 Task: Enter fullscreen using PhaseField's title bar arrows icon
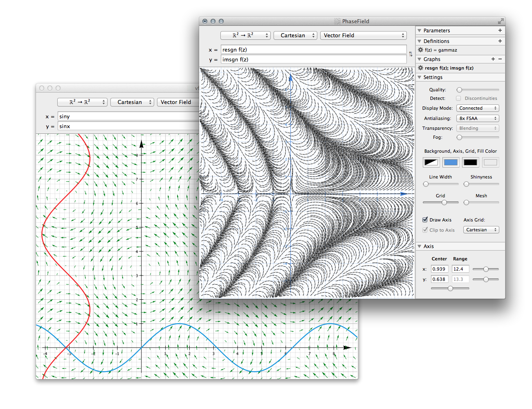(500, 21)
